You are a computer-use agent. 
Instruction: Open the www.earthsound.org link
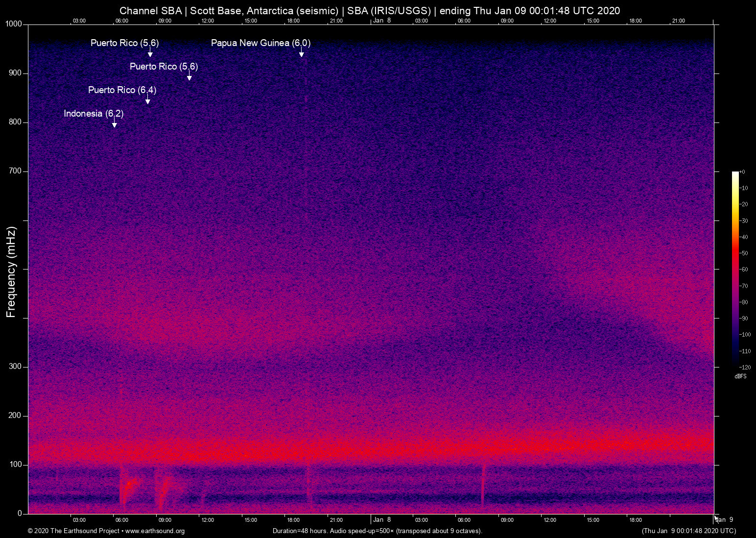155,531
